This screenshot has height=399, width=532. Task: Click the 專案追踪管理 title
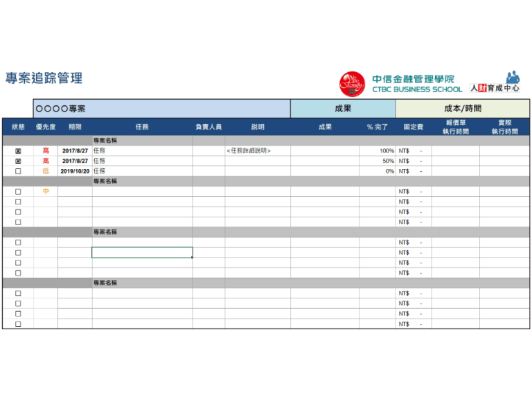[x=44, y=78]
